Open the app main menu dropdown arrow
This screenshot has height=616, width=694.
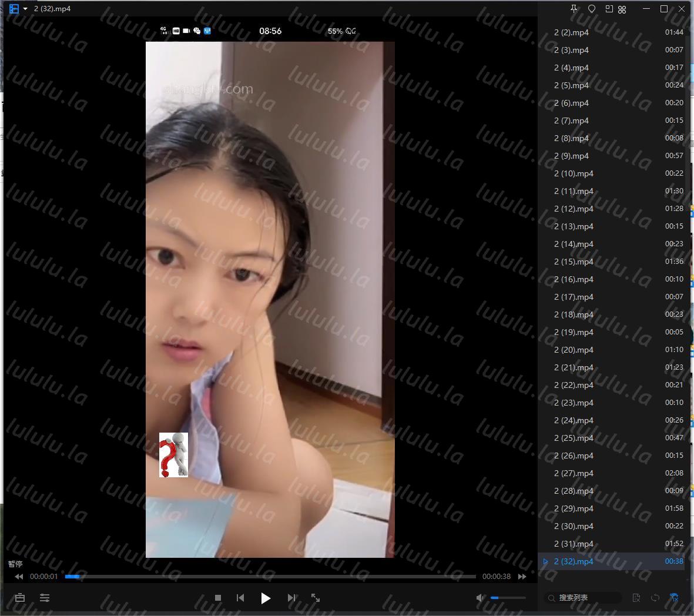pos(25,9)
